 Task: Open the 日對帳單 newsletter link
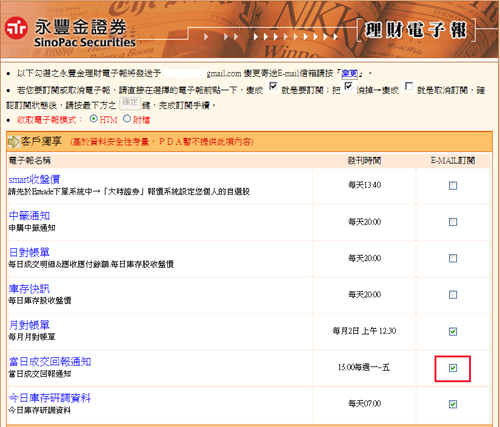[x=29, y=252]
